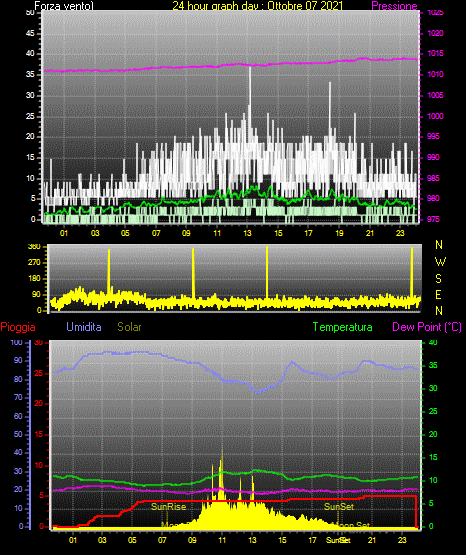Click hour 07 on the bottom graph axis

point(162,540)
